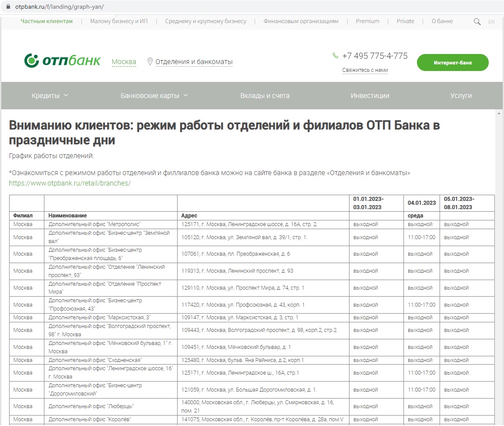Open the Private section
Image resolution: width=504 pixels, height=426 pixels.
click(x=405, y=21)
